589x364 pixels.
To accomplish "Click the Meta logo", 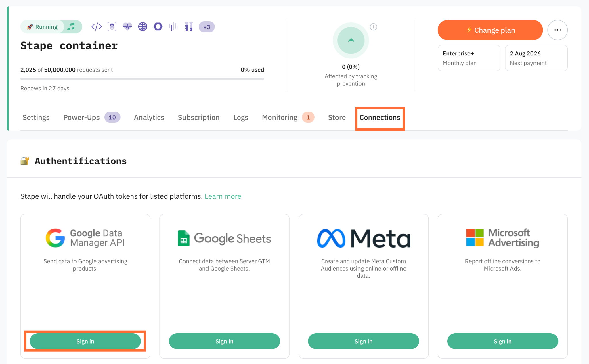I will (364, 238).
